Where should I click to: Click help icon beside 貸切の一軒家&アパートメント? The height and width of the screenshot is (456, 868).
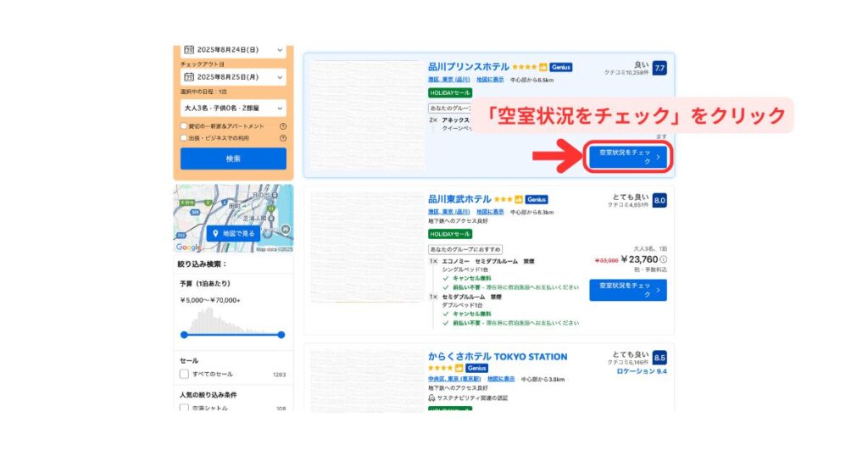click(x=283, y=126)
